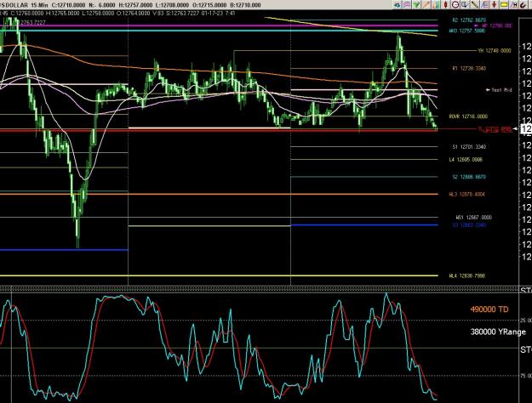This screenshot has width=532, height=403.
Task: Click the white current price marker box
Action: (x=525, y=128)
